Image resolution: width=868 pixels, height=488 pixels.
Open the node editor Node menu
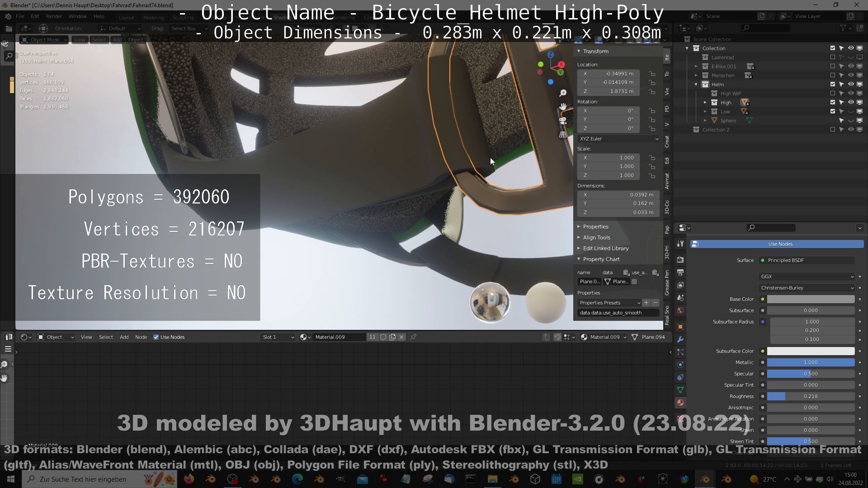coord(141,337)
